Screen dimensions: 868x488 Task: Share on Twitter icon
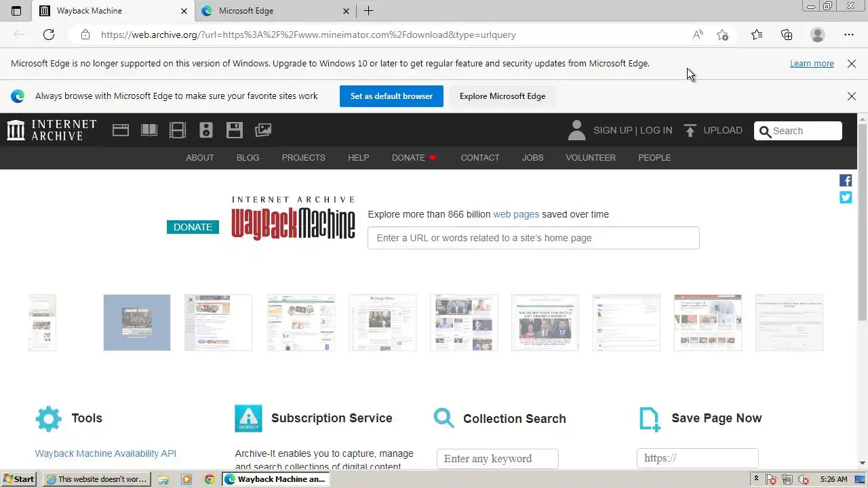pos(846,197)
